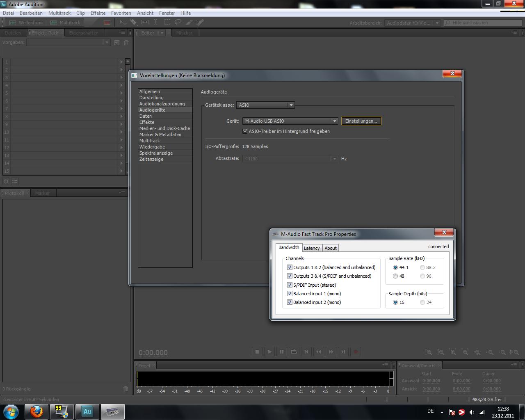Open Editor panel dropdown arrow

point(162,33)
